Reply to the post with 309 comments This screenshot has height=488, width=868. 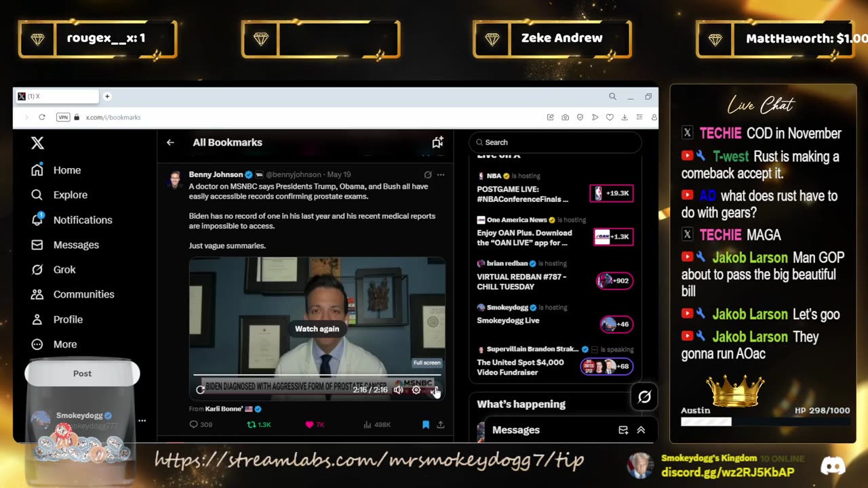(x=201, y=425)
